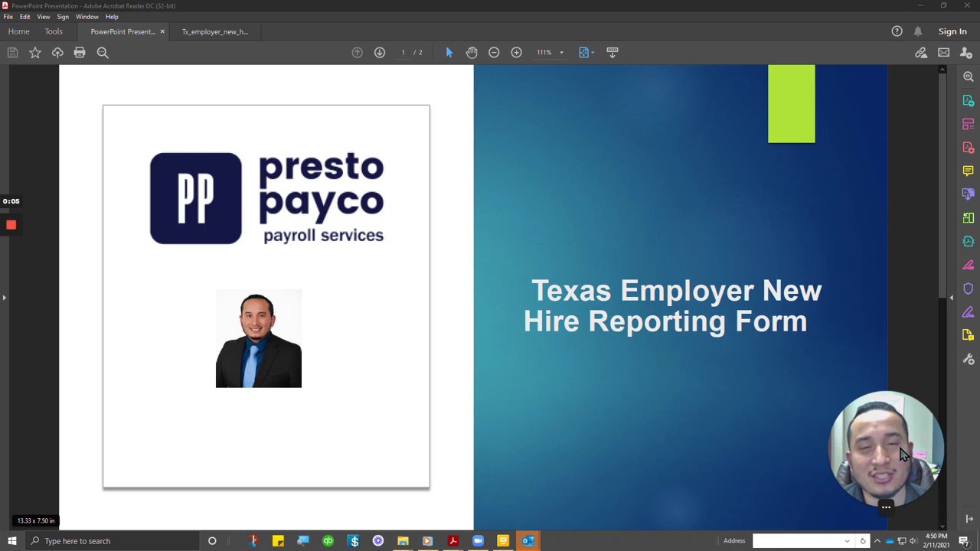Click the scrolling mode toolbar icon
The image size is (980, 551).
click(612, 52)
